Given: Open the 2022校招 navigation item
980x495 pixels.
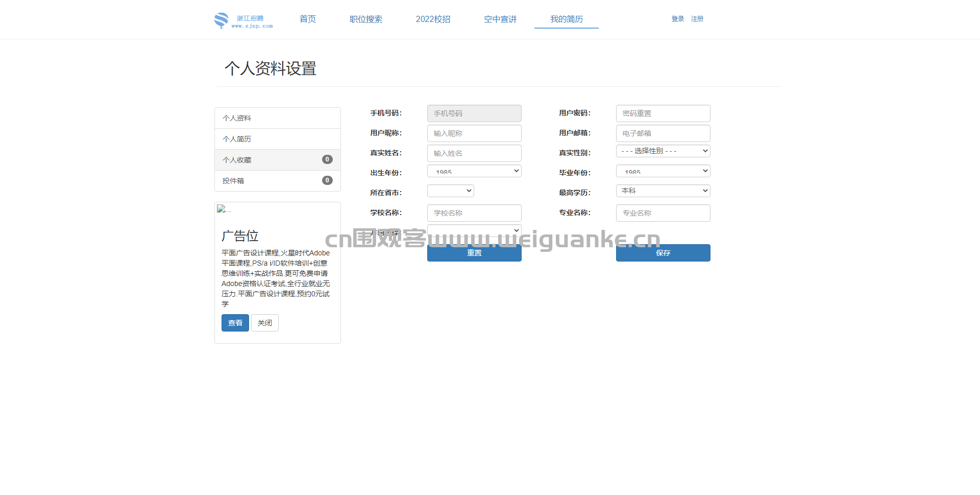Looking at the screenshot, I should (x=433, y=19).
